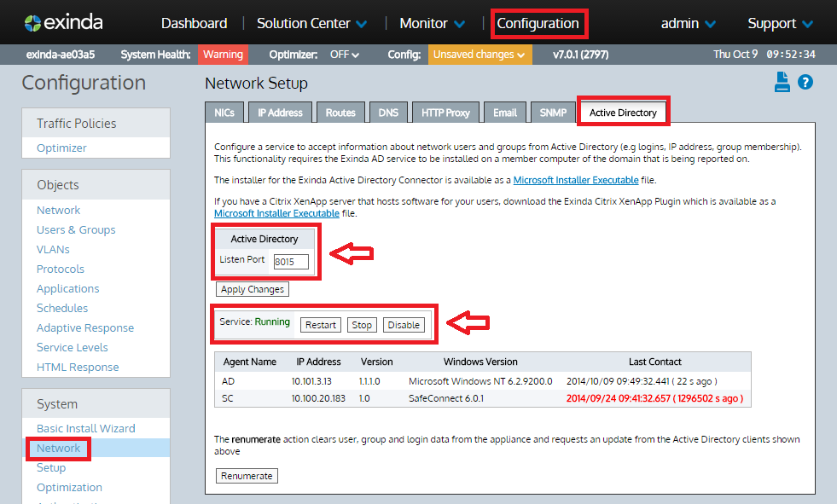Open the Optimizer OFF dropdown
Screen dimensions: 837x504
345,55
